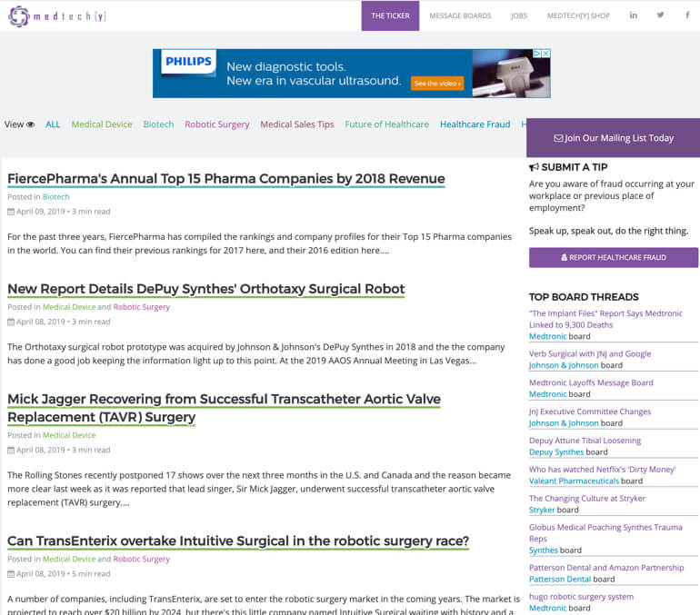Close the Philips ad with X icon
700x615 pixels.
(545, 54)
